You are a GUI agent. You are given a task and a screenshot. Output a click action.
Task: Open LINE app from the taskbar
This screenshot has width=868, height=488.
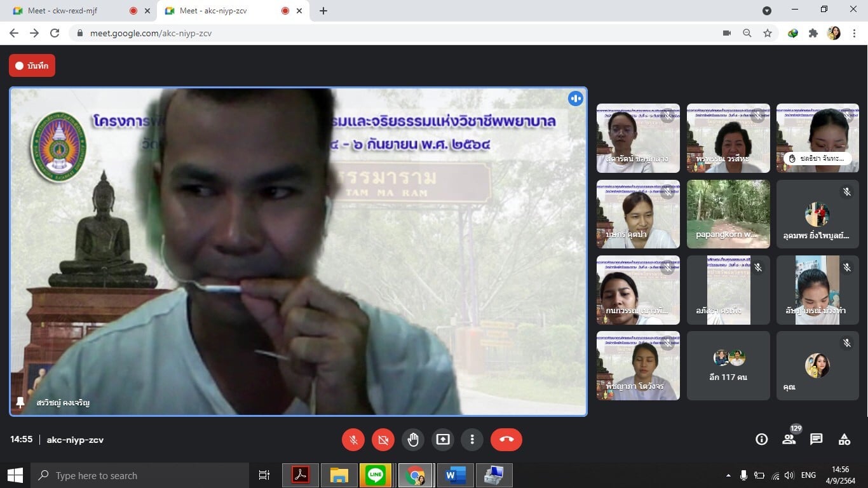pos(376,475)
